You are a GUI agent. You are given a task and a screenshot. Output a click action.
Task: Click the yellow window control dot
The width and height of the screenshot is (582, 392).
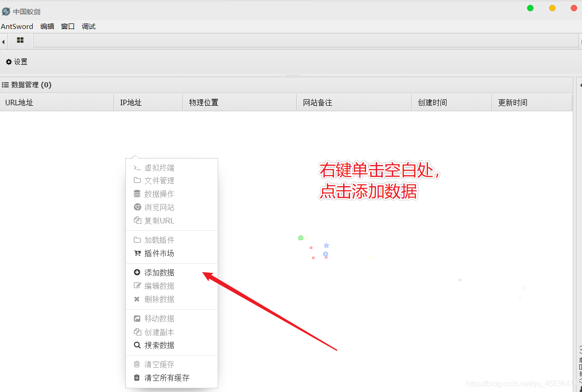tap(552, 8)
